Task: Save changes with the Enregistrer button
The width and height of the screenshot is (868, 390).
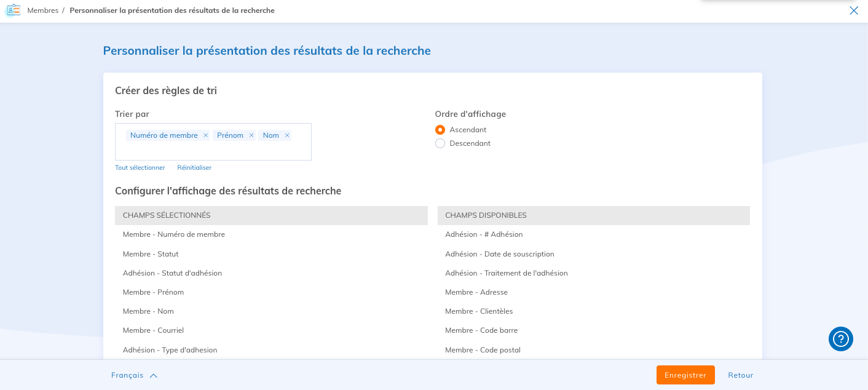Action: tap(685, 375)
